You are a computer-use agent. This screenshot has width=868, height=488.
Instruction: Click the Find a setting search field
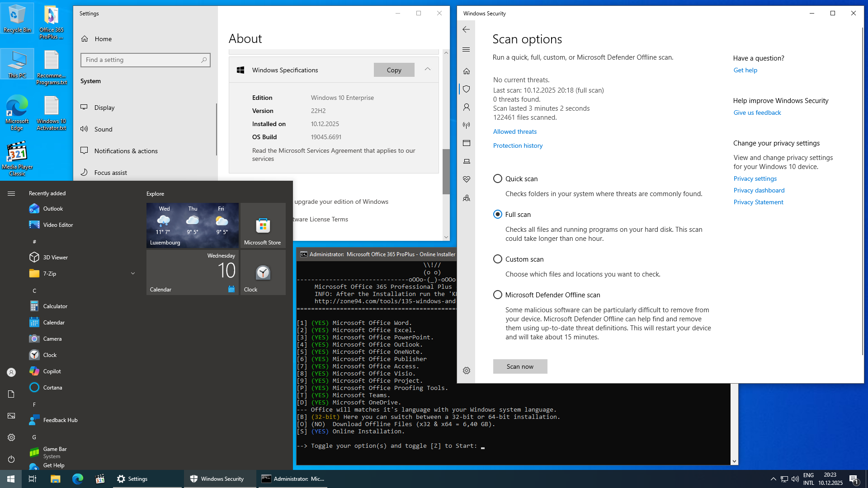(145, 60)
